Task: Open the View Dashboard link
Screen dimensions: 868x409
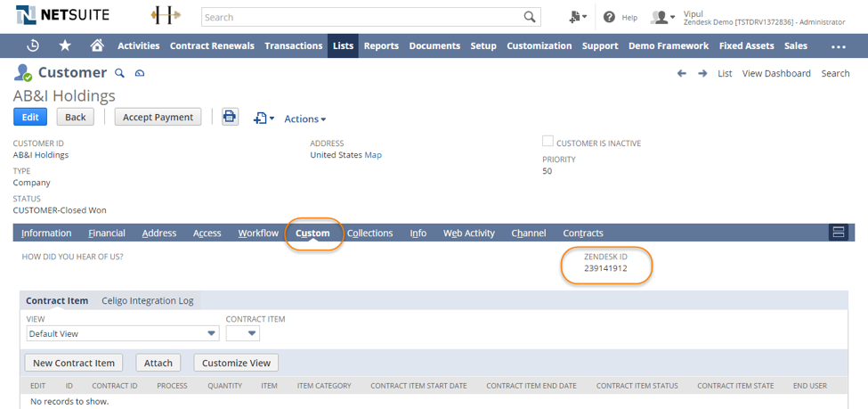Action: click(x=776, y=73)
